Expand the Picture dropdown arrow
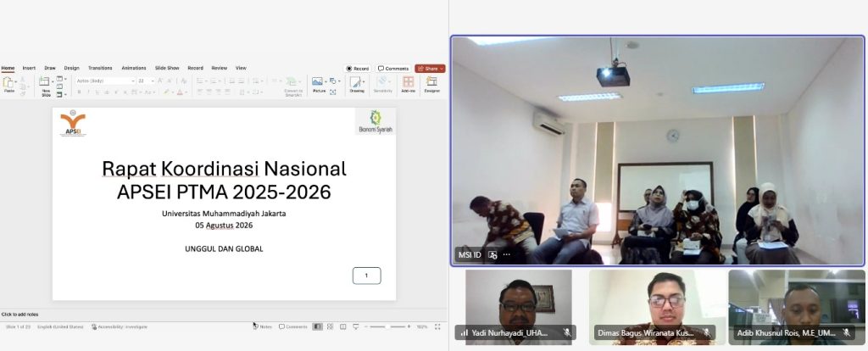The image size is (868, 351). 325,81
